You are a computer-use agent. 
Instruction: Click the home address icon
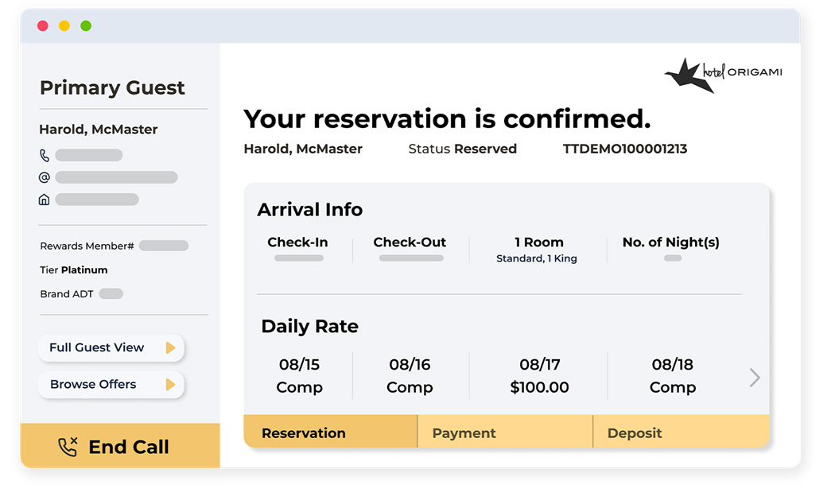[x=45, y=200]
